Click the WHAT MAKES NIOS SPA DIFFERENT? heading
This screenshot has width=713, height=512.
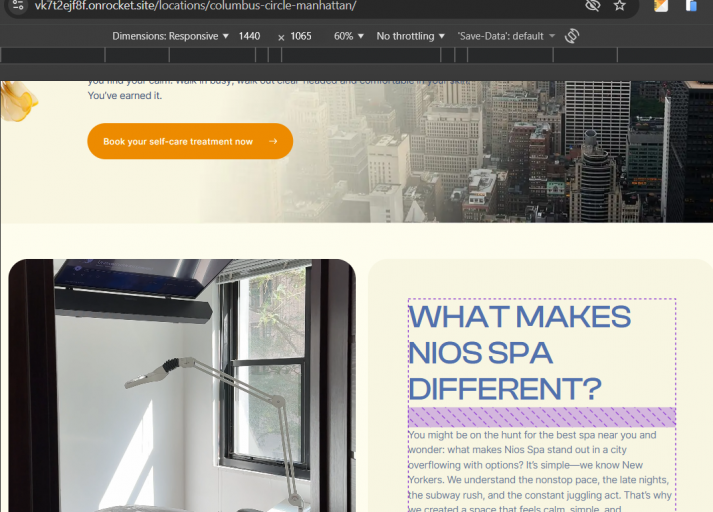coord(520,353)
